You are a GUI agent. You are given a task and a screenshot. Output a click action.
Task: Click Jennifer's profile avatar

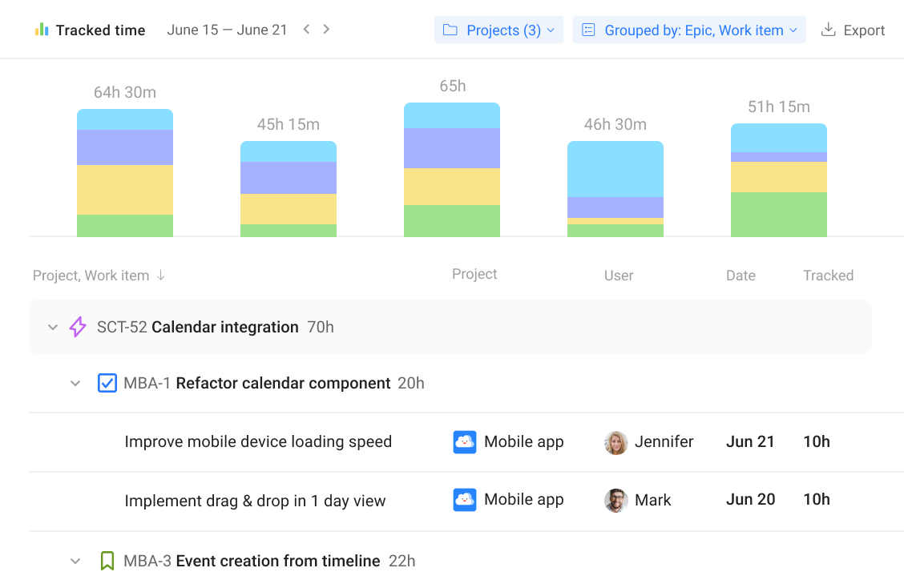click(x=615, y=441)
